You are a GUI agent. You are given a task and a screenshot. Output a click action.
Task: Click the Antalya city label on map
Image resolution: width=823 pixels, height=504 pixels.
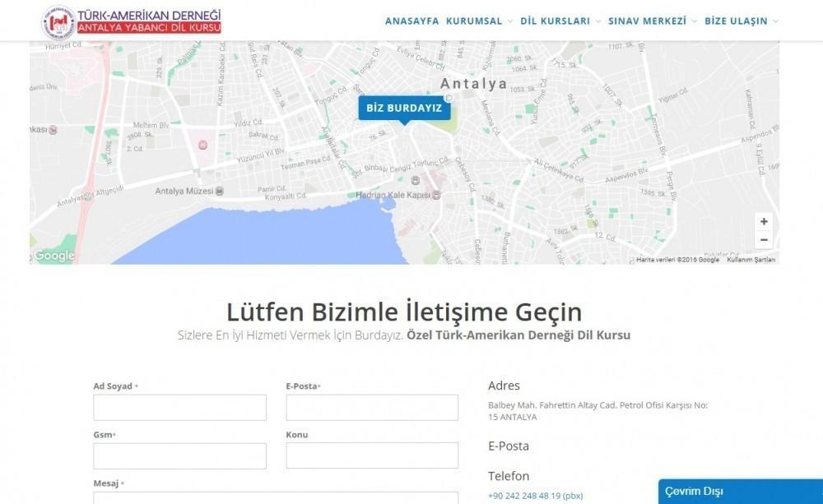tap(473, 84)
